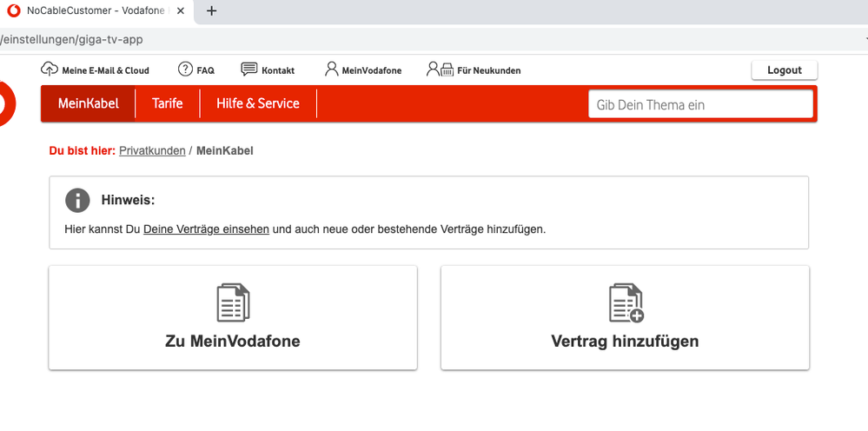
Task: Open the Tarife menu
Action: [168, 103]
